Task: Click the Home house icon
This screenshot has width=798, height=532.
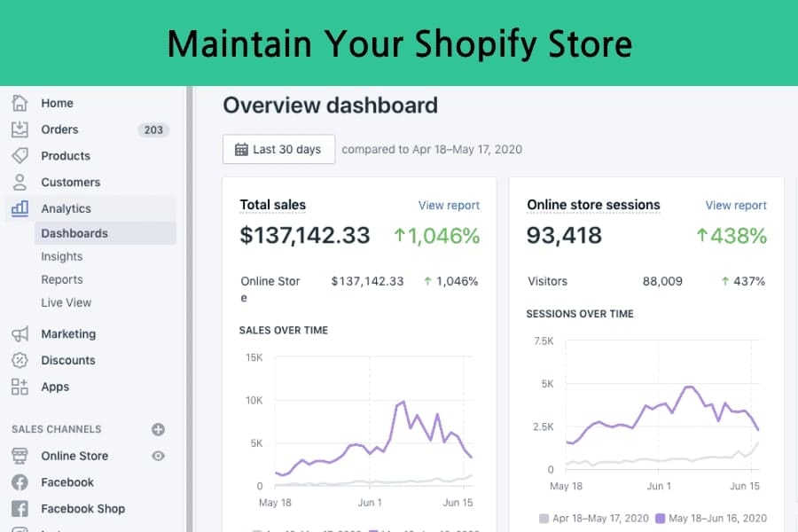Action: coord(20,103)
